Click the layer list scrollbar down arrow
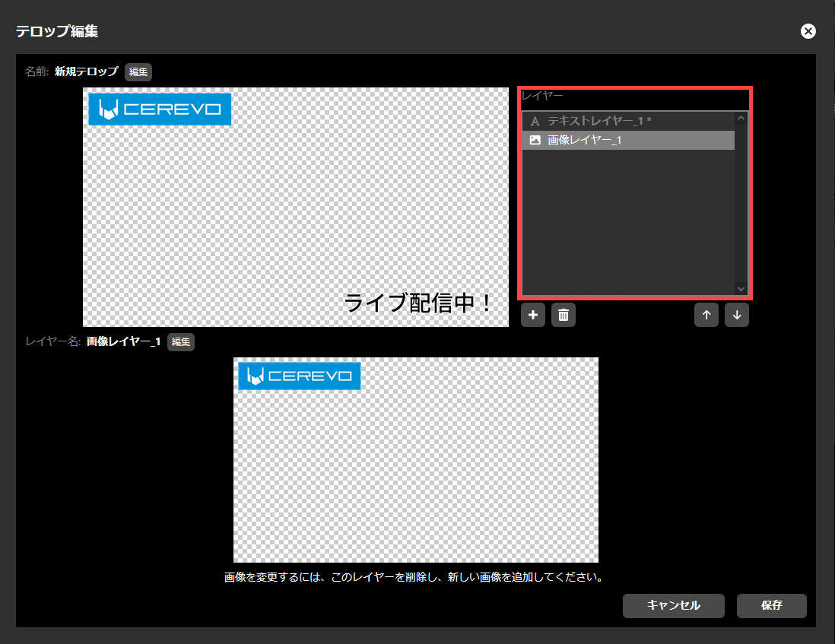Screen dimensions: 835x644 tap(741, 288)
